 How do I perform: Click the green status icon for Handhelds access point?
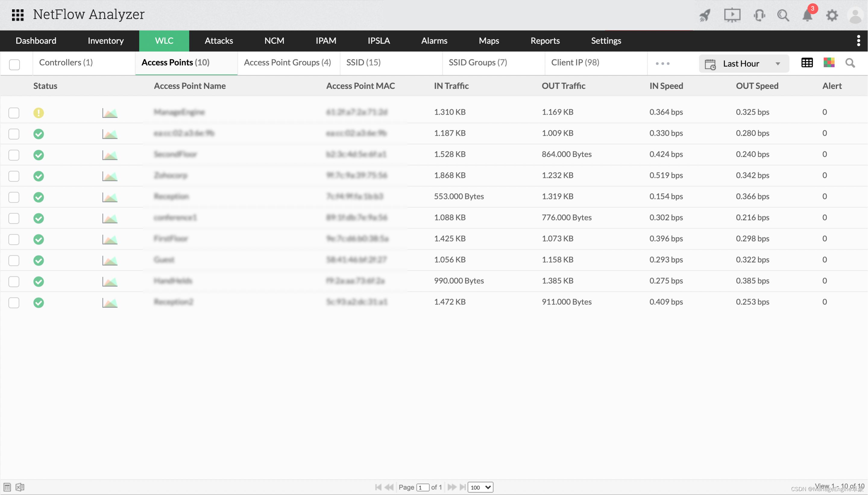click(x=39, y=281)
